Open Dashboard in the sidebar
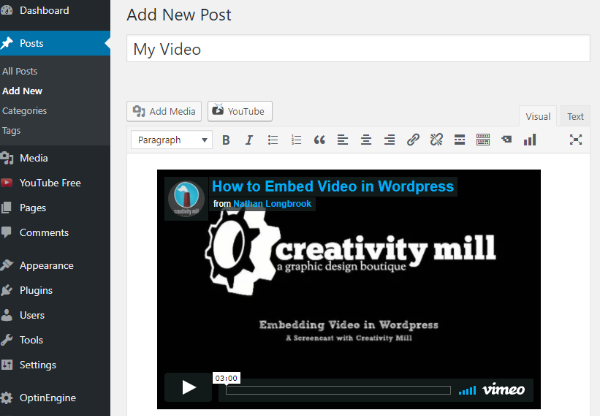 click(55, 10)
